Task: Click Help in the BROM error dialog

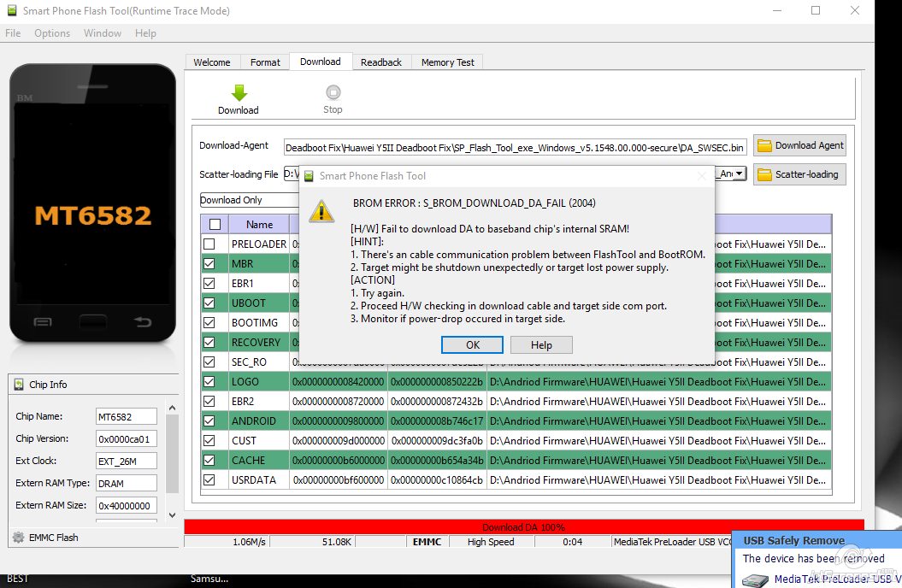Action: pos(541,345)
